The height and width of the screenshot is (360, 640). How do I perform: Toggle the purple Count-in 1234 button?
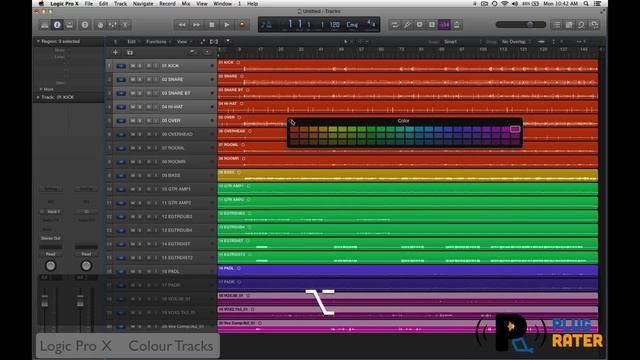pos(444,25)
